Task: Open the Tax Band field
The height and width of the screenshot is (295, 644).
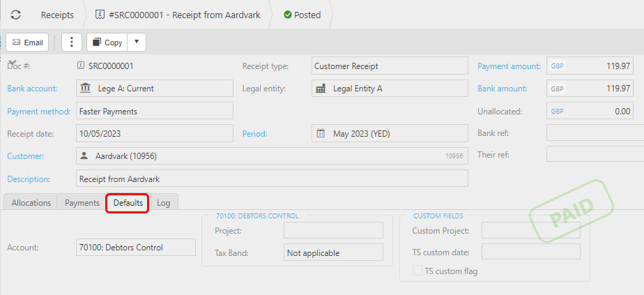Action: pos(333,252)
